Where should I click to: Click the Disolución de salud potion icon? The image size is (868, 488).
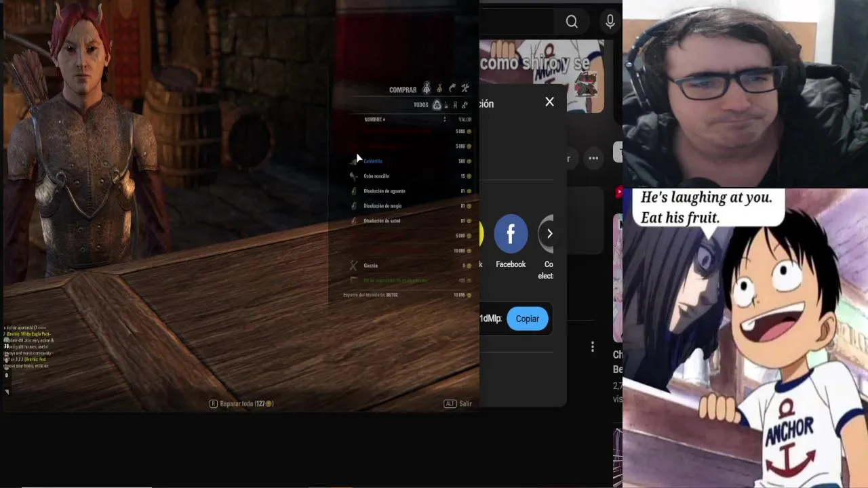click(x=353, y=221)
